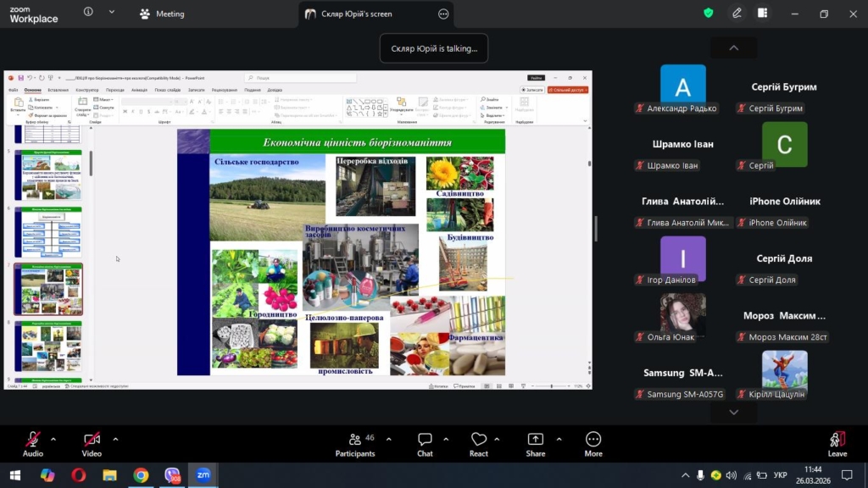Unmute microphone with the Audio button
The height and width of the screenshot is (488, 868).
tap(33, 443)
